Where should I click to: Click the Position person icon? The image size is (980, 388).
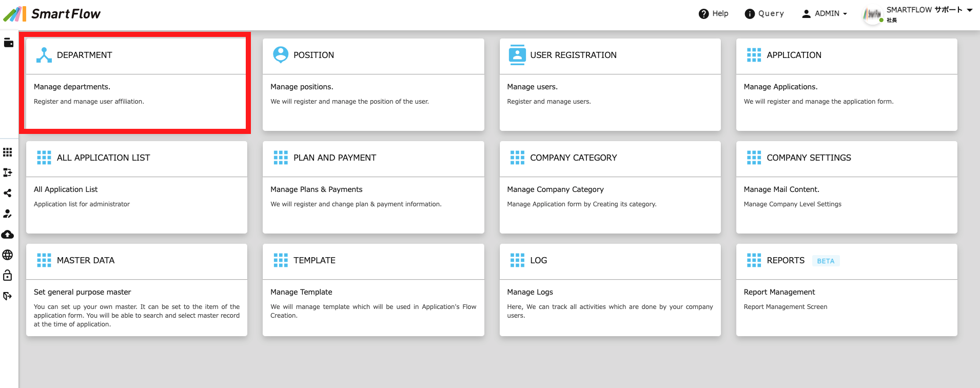281,55
